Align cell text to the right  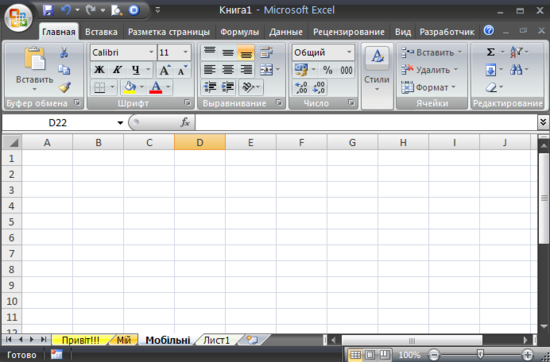click(246, 70)
